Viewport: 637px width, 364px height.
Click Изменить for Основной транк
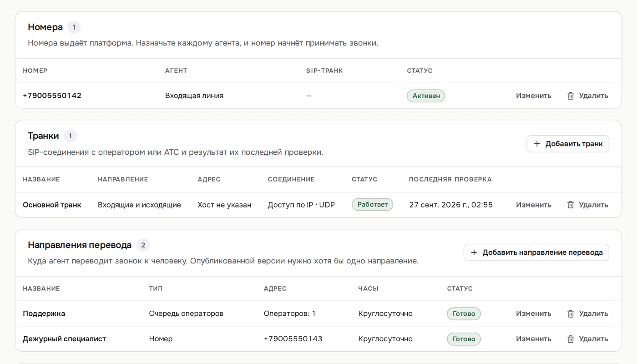click(534, 205)
